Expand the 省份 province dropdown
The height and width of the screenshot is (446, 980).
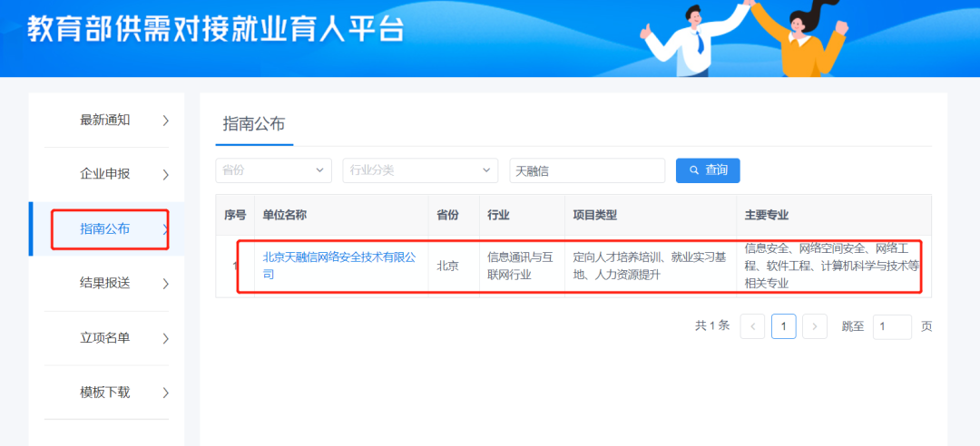point(272,170)
